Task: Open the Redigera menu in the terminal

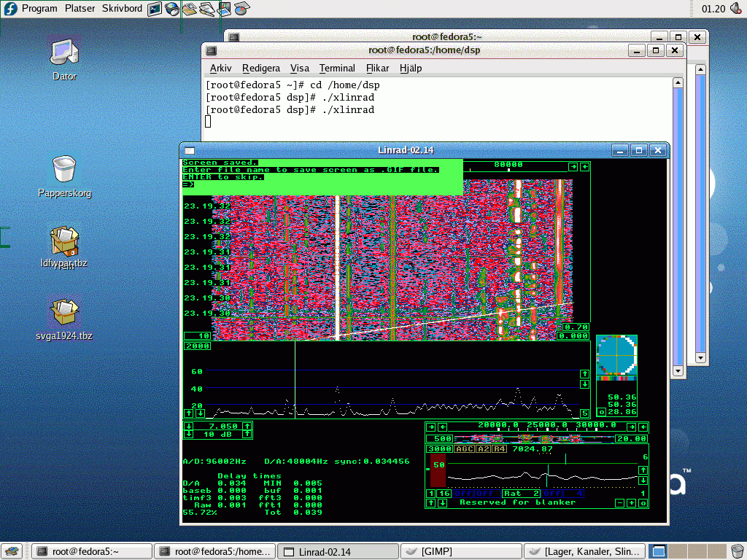Action: pyautogui.click(x=261, y=68)
